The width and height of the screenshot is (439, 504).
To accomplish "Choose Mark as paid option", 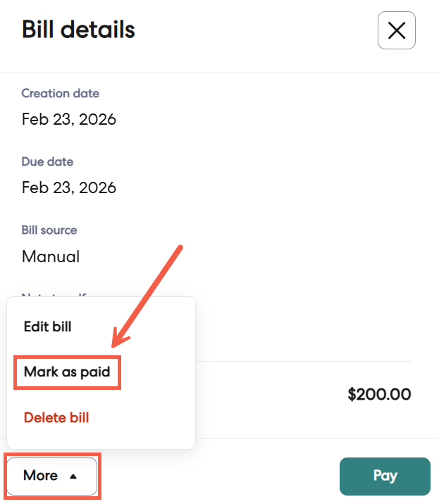I will [x=67, y=371].
